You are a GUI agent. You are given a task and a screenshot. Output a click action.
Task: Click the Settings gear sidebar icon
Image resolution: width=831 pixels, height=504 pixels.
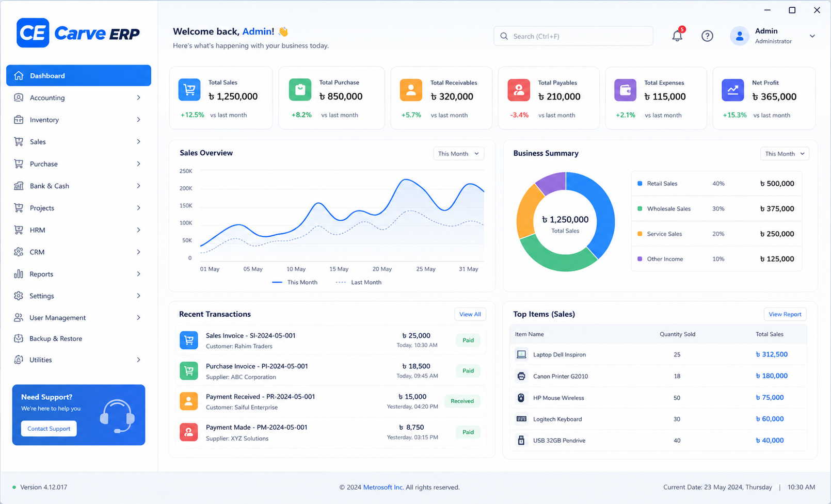pyautogui.click(x=19, y=296)
